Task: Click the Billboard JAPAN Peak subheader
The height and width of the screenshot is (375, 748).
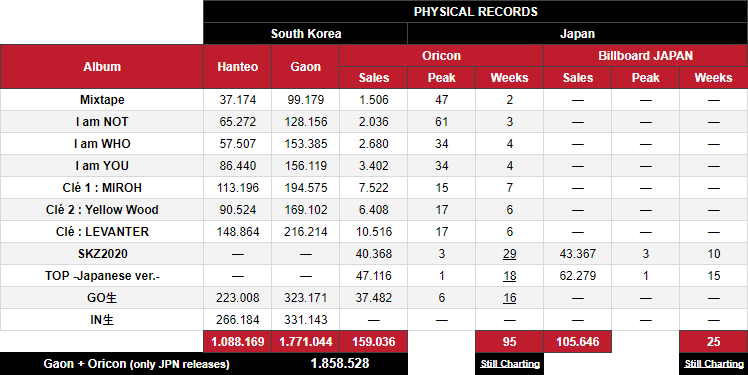Action: (645, 78)
